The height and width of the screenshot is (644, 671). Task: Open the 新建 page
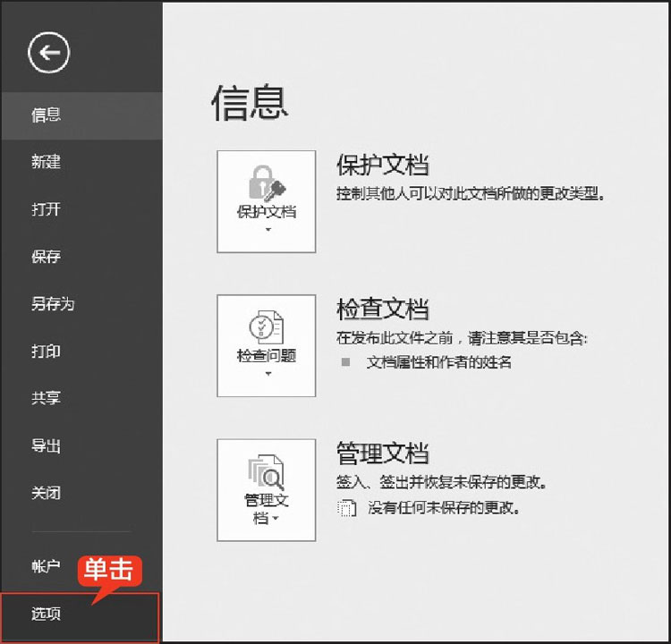click(47, 162)
